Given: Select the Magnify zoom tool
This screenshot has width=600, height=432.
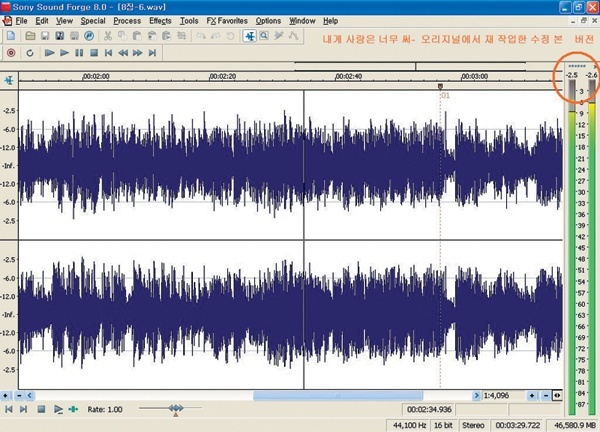Looking at the screenshot, I should (x=264, y=36).
